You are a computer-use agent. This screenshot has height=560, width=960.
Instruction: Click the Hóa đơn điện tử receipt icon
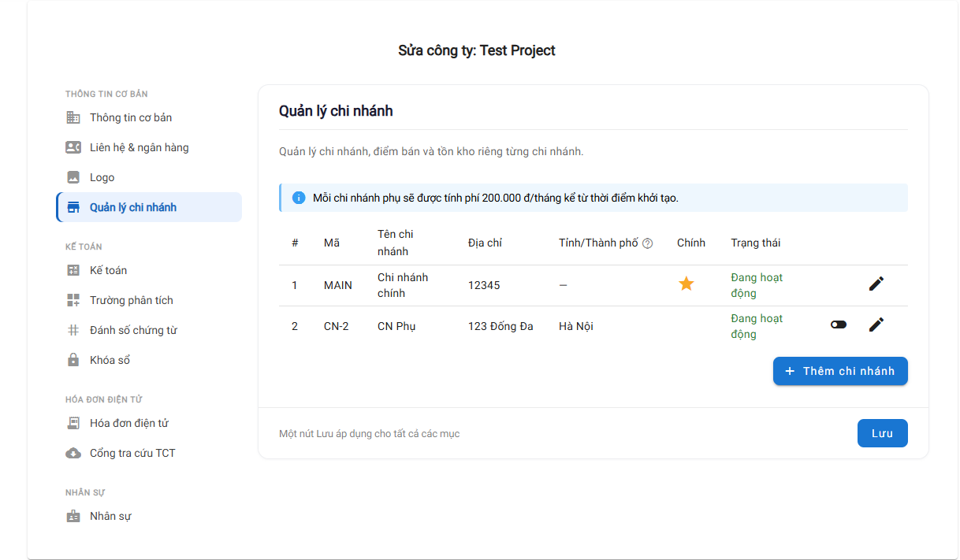pyautogui.click(x=73, y=423)
